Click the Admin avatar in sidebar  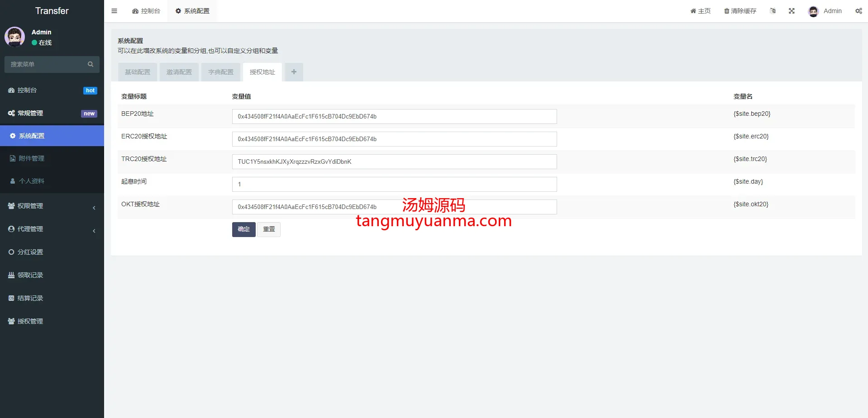tap(14, 37)
